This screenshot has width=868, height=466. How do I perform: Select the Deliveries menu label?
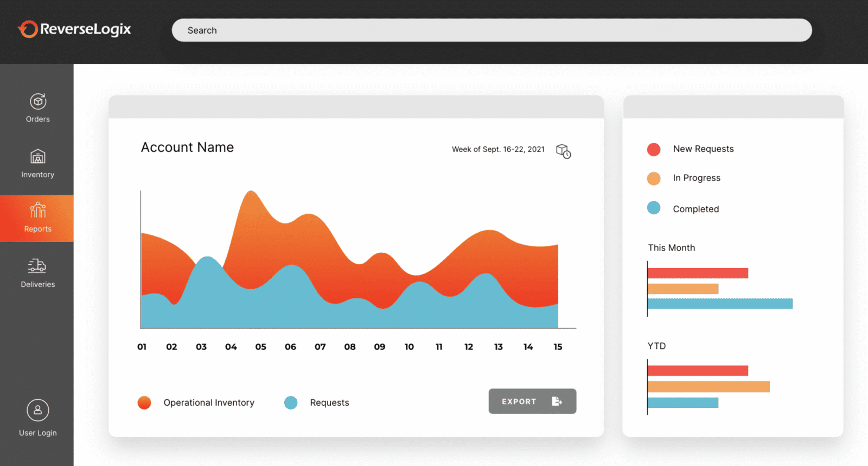click(38, 284)
